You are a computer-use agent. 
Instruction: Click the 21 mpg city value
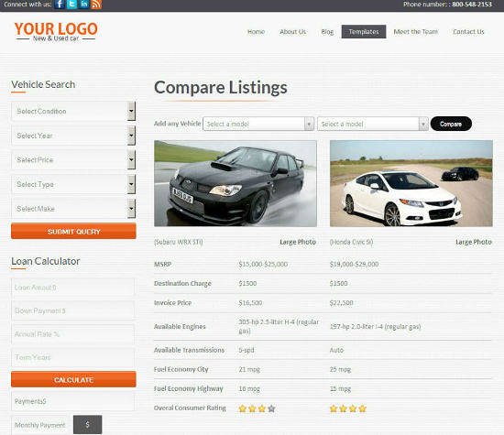click(x=249, y=369)
